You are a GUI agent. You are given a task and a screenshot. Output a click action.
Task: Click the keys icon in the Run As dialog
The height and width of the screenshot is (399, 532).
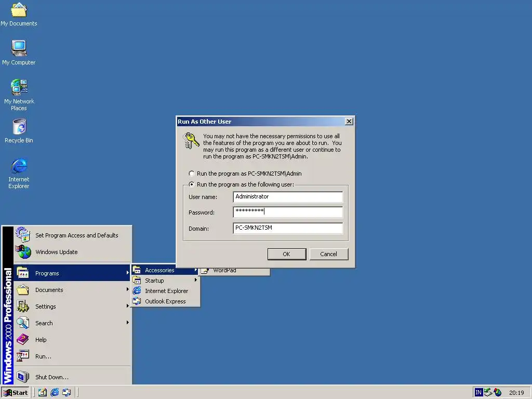tap(191, 140)
